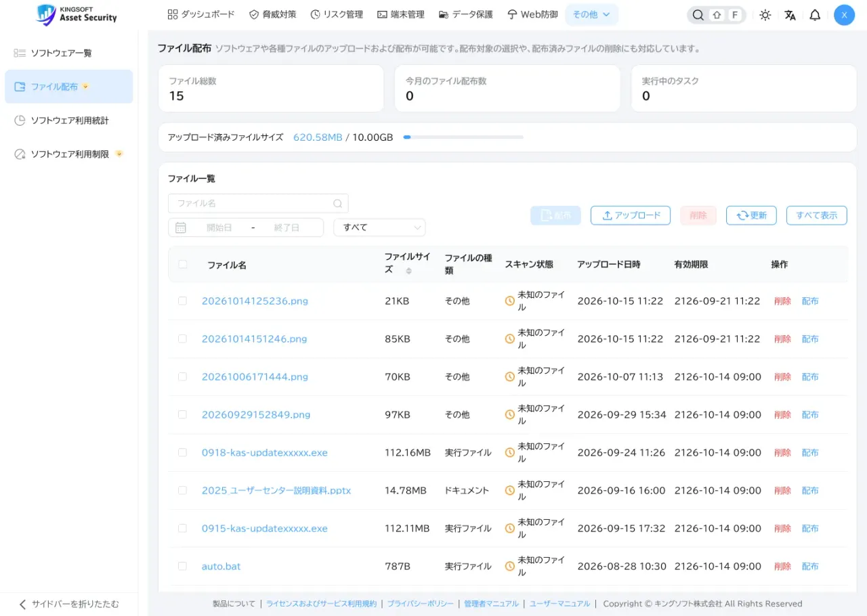Tick the checkbox for 20261006171444.png
Image resolution: width=867 pixels, height=616 pixels.
(x=182, y=376)
